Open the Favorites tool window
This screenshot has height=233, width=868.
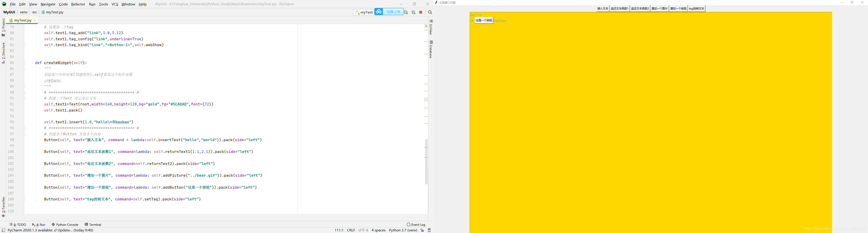(3, 207)
